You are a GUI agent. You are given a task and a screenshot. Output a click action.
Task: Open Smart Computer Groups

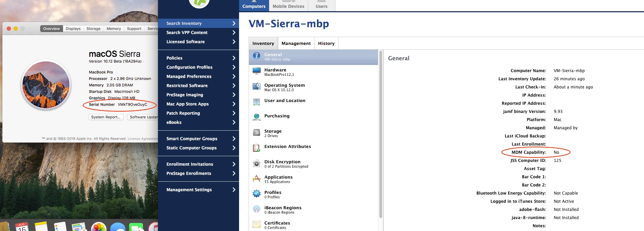199,138
